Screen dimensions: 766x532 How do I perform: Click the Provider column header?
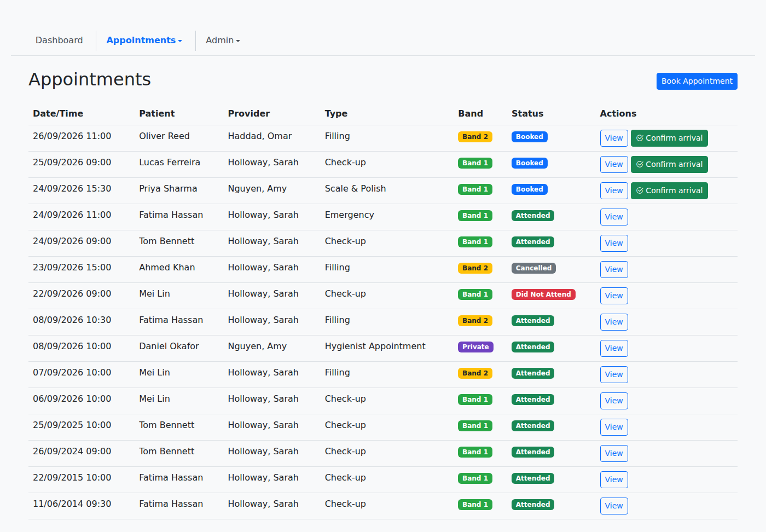[x=249, y=113]
